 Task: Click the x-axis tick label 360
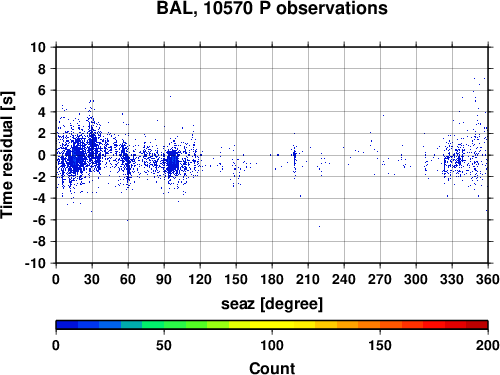488,279
